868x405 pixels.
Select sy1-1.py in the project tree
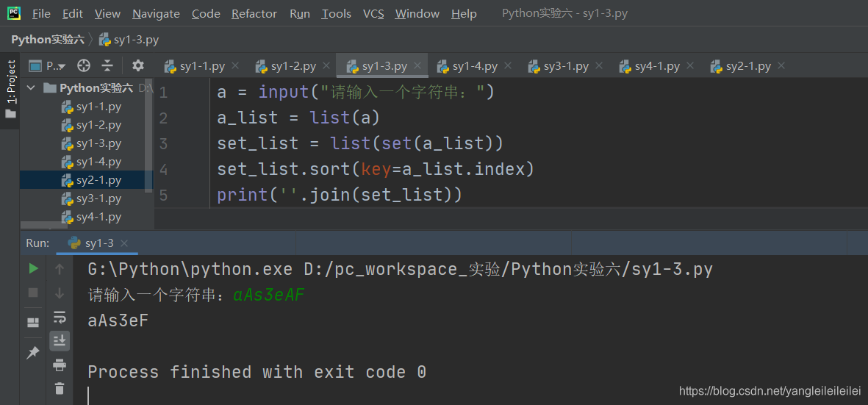[x=91, y=107]
